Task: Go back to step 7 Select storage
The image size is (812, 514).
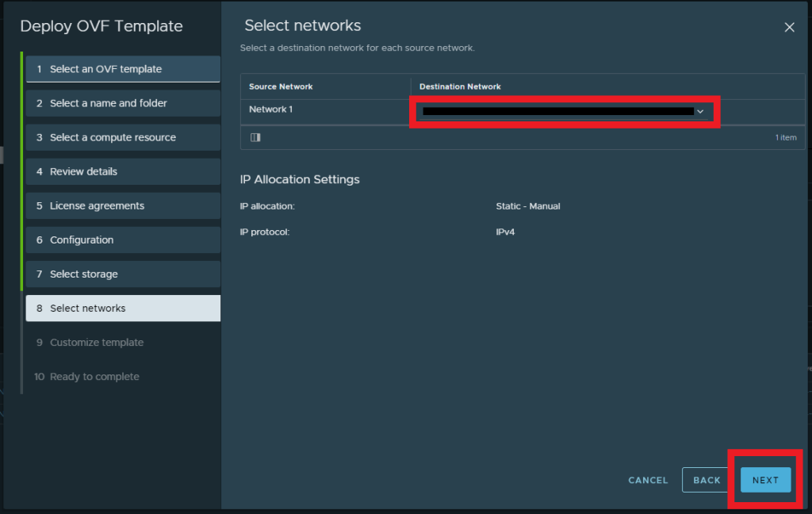Action: click(123, 274)
